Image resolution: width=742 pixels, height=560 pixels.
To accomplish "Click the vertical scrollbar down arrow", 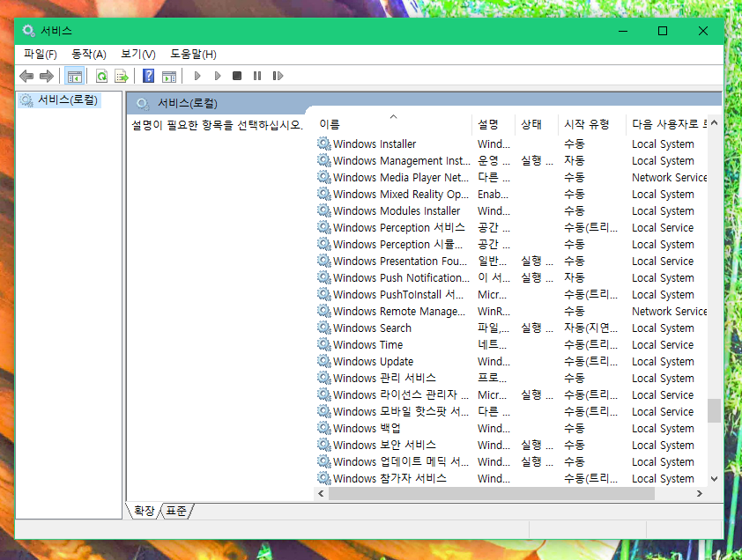I will [x=715, y=479].
